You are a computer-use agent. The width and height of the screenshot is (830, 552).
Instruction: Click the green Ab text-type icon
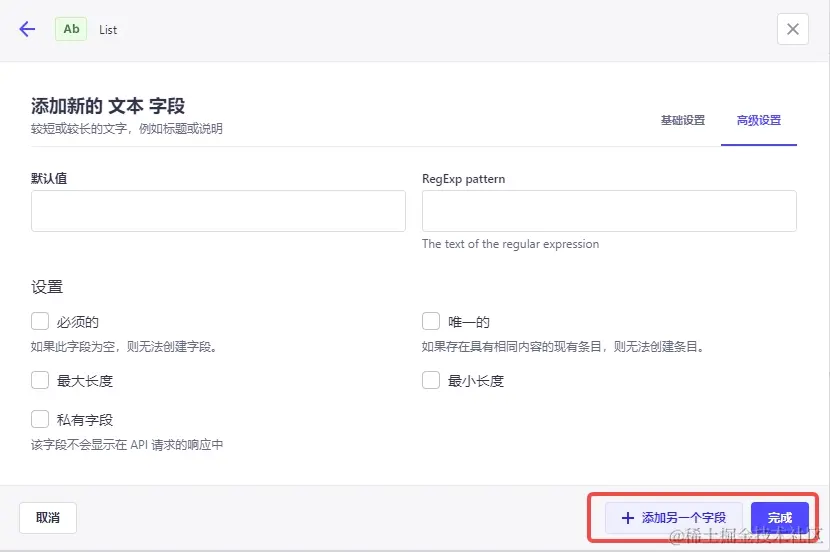(x=72, y=29)
